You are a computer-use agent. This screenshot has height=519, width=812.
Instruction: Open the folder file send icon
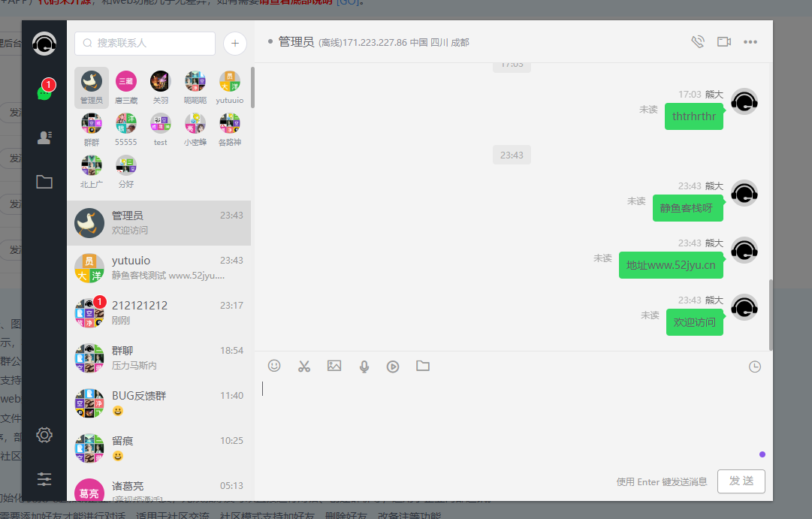[423, 366]
